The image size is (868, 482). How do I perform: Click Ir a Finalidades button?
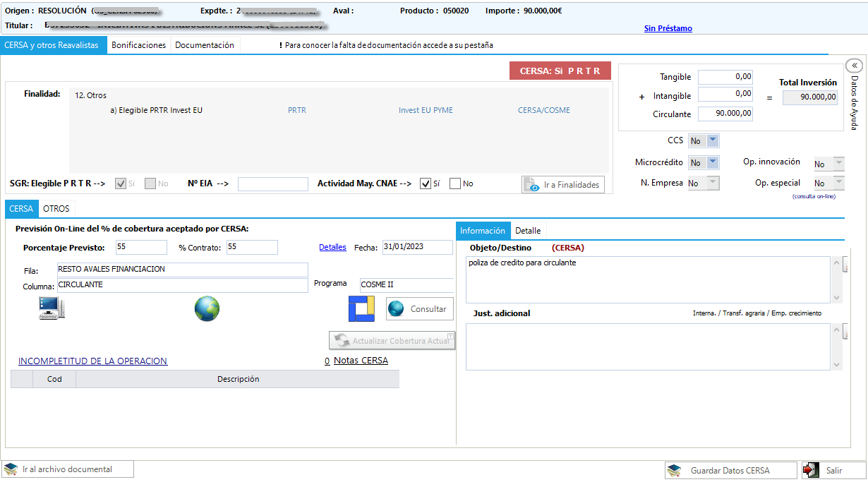tap(563, 185)
